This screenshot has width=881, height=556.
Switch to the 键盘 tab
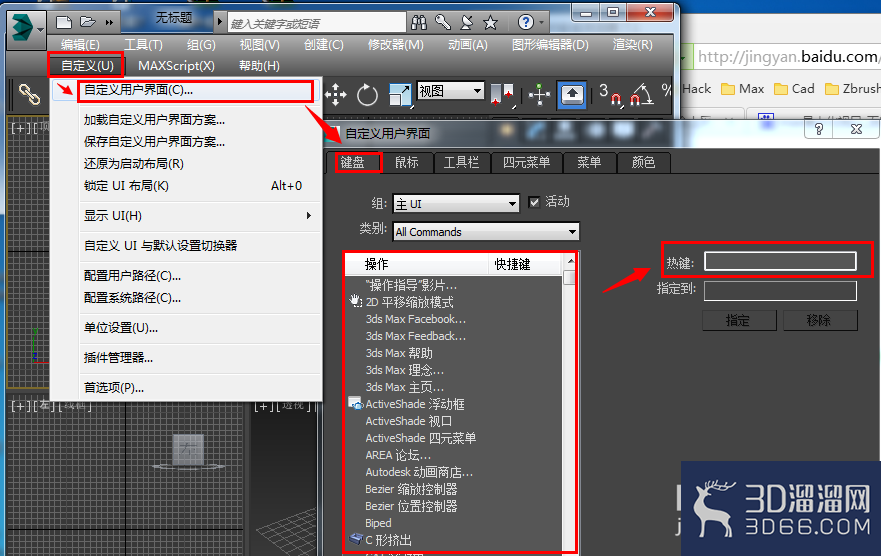(353, 163)
